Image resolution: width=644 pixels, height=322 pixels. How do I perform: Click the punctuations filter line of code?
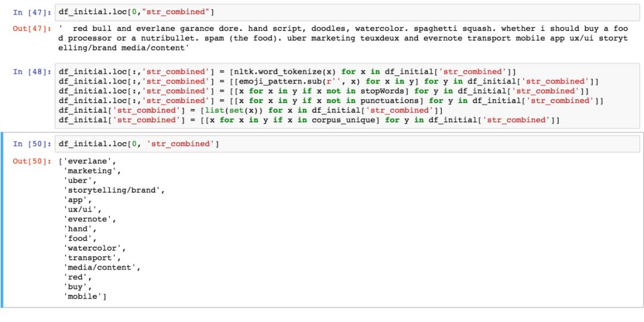[x=331, y=101]
